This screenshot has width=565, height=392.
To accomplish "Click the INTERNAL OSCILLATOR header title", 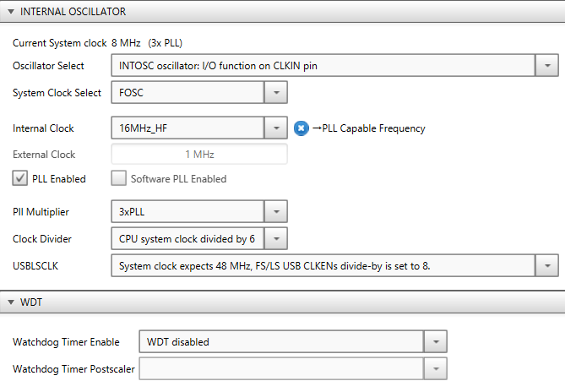I will (x=73, y=12).
